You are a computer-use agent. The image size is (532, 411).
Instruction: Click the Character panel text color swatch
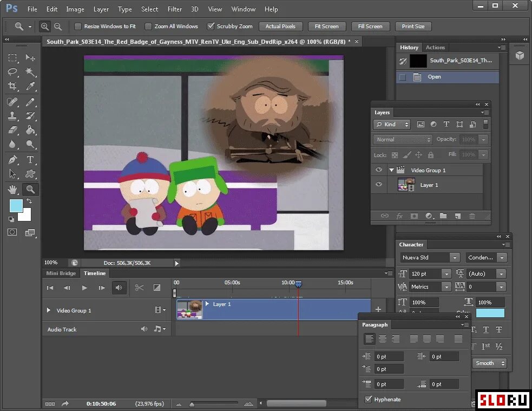click(x=490, y=313)
